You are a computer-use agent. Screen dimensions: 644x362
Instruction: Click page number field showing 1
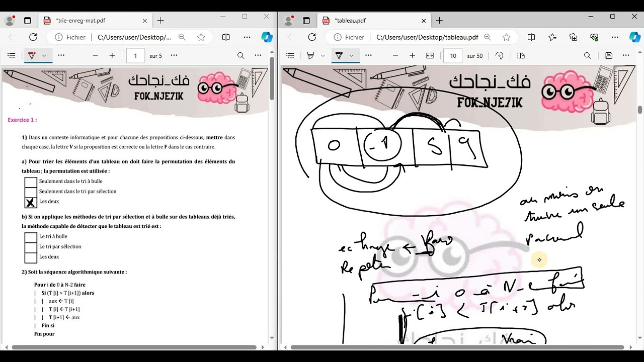point(135,56)
